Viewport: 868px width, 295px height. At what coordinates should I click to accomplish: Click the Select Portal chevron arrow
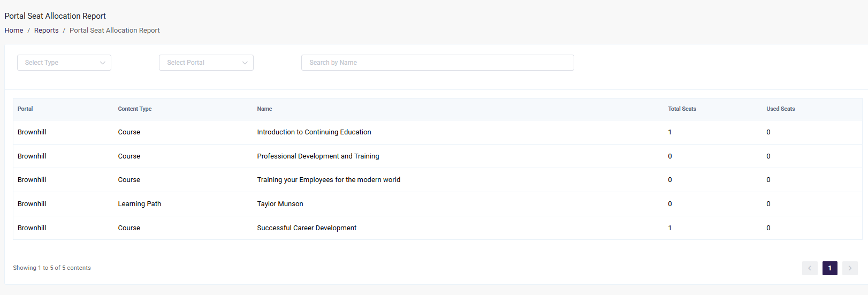[x=245, y=63]
